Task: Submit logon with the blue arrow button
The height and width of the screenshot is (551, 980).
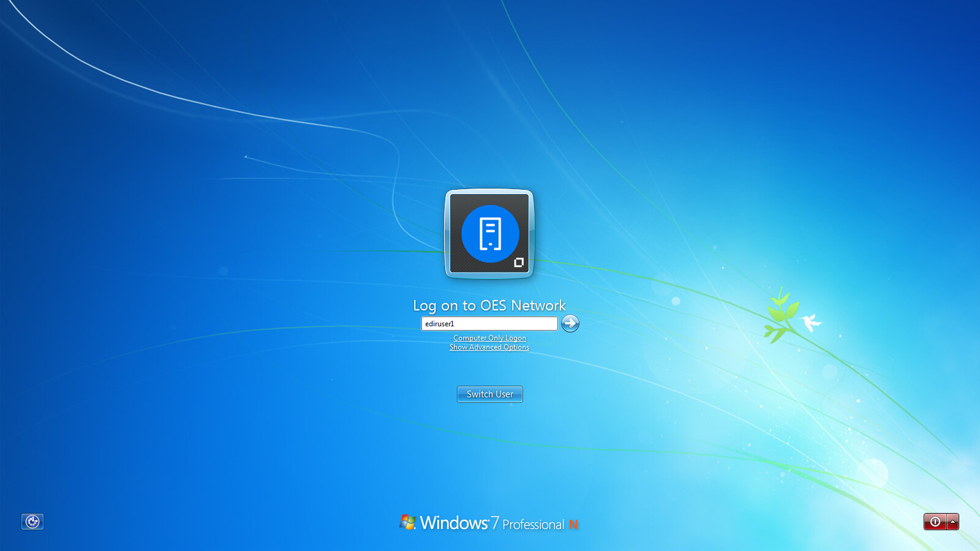Action: pyautogui.click(x=570, y=323)
